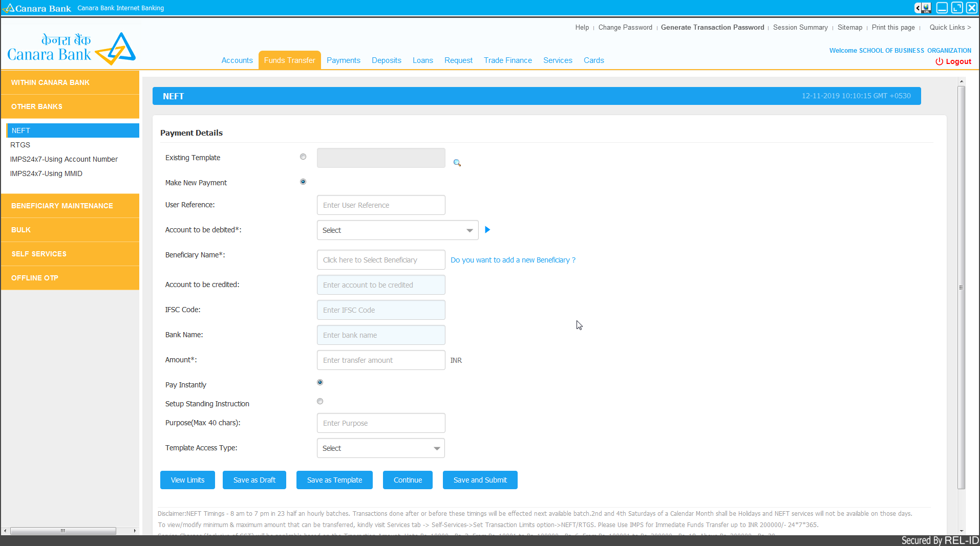Image resolution: width=980 pixels, height=546 pixels.
Task: Select the Existing Template radio button
Action: 303,157
